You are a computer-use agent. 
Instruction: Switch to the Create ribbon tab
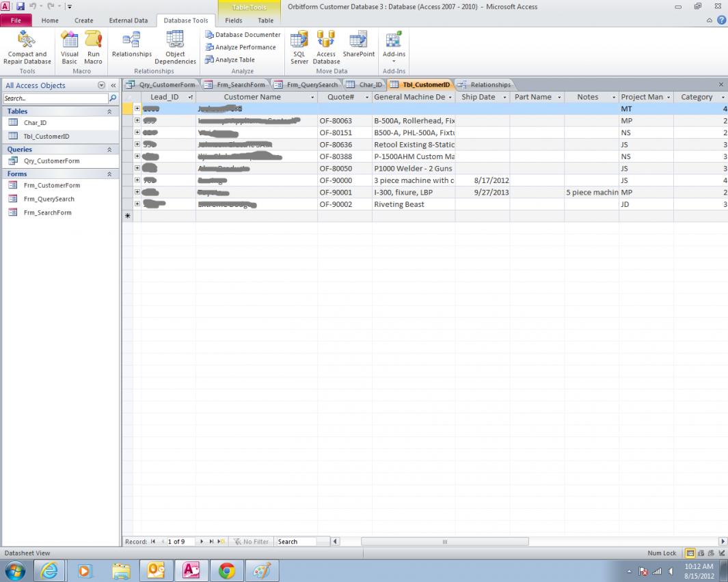(x=83, y=20)
